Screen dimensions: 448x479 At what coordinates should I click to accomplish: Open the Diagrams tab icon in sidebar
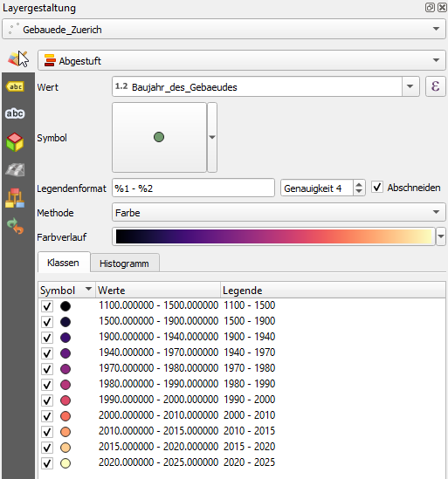point(15,198)
